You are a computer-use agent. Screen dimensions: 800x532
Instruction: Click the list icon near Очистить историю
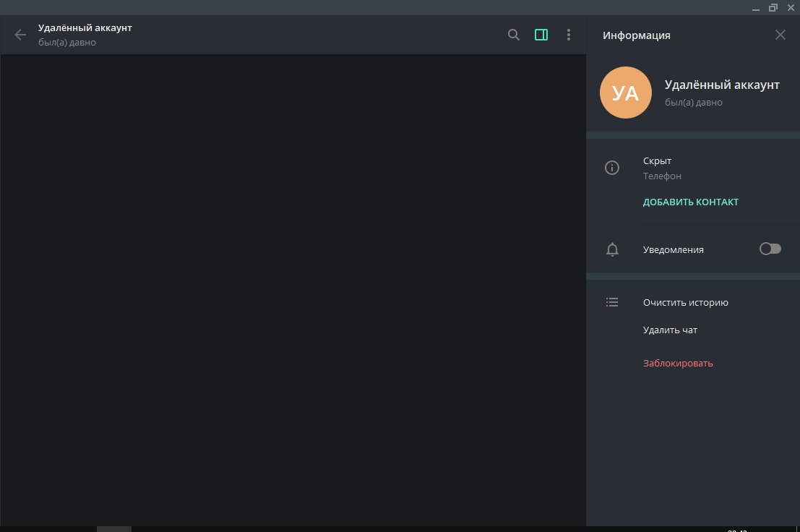(612, 302)
